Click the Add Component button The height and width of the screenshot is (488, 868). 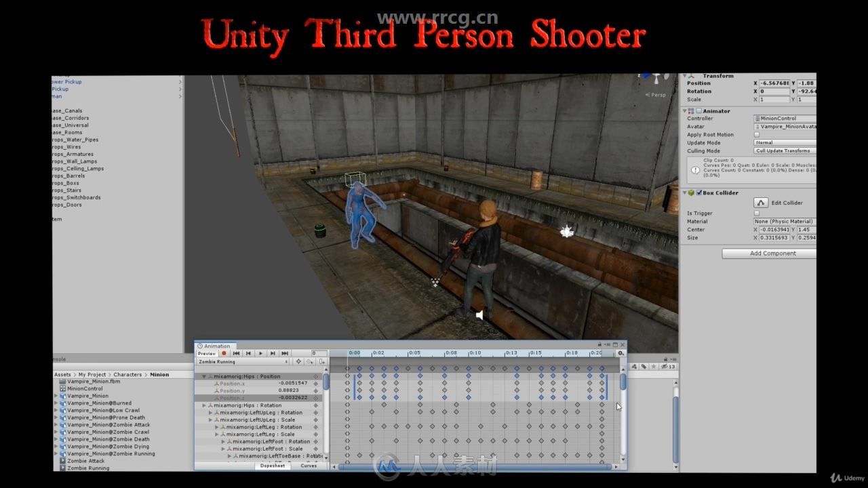[769, 253]
